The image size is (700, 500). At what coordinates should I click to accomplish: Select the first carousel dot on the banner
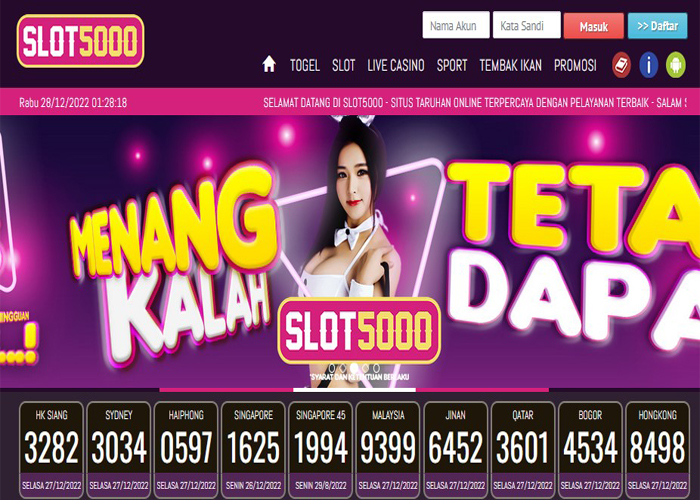point(332,368)
